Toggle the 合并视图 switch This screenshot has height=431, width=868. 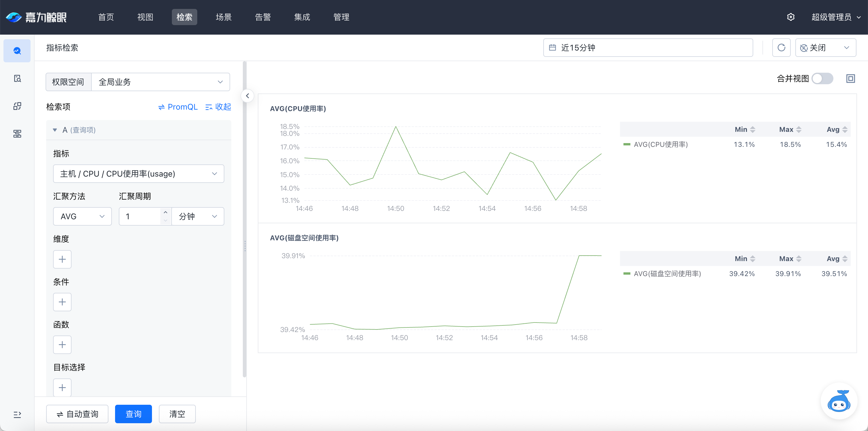pos(822,78)
